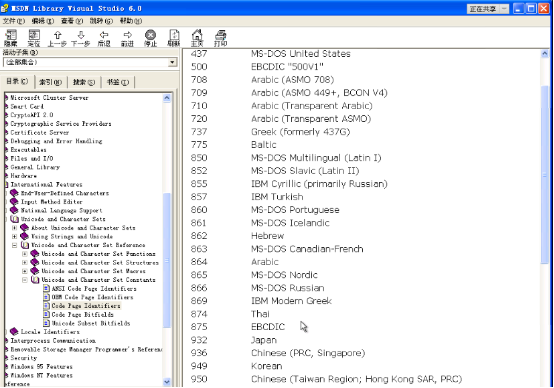554x388 pixels.
Task: Click the Locate (定位) toolbar icon
Action: coord(34,38)
